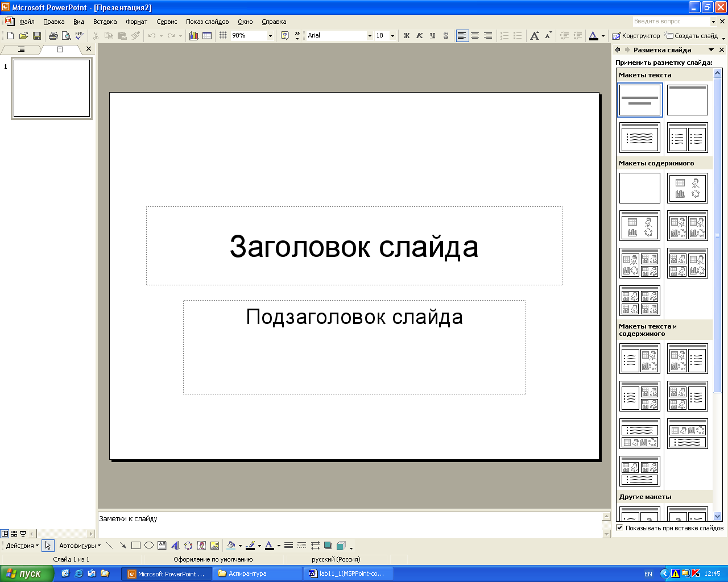The image size is (728, 582).
Task: Open the zoom percentage dropdown
Action: 270,36
